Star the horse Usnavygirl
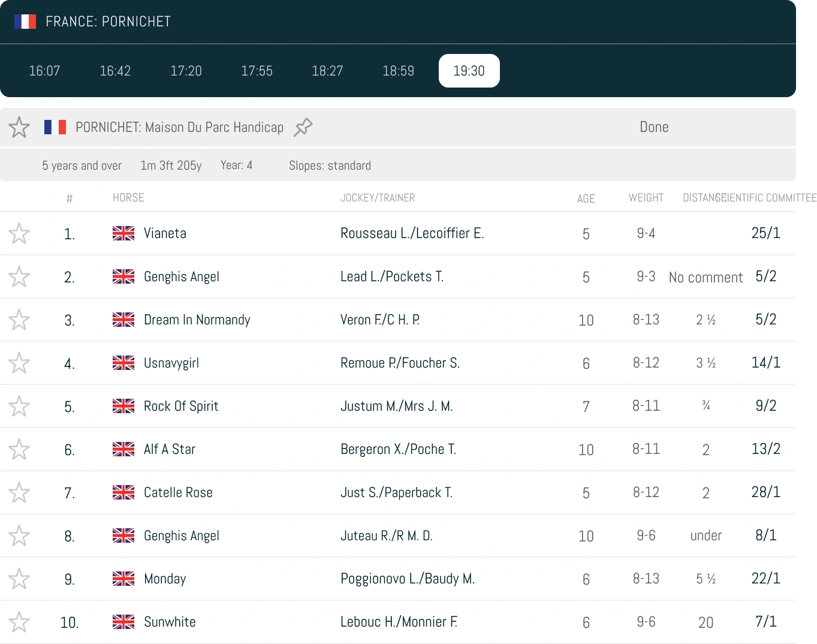Screen dimensions: 817x644 pos(19,363)
